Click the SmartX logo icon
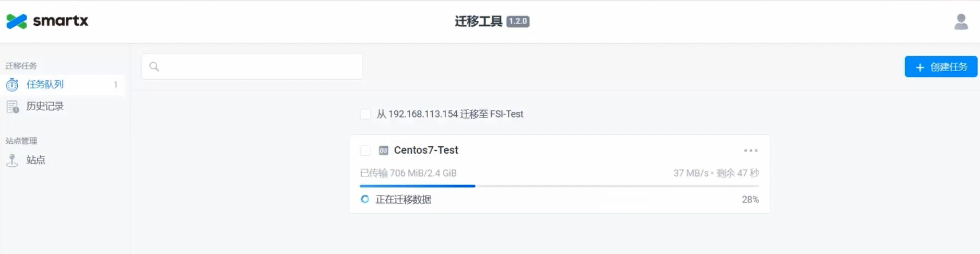980x254 pixels. click(17, 21)
